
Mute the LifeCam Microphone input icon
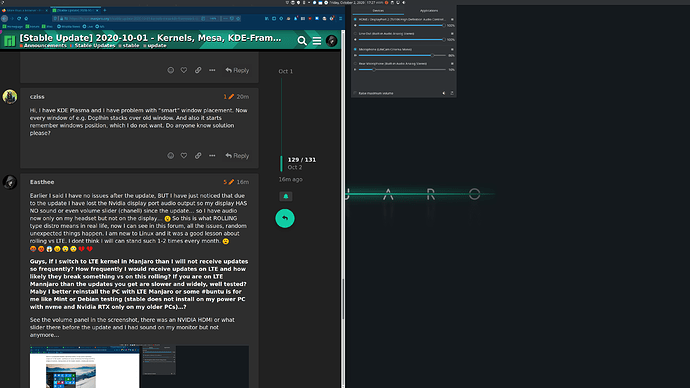(x=355, y=55)
